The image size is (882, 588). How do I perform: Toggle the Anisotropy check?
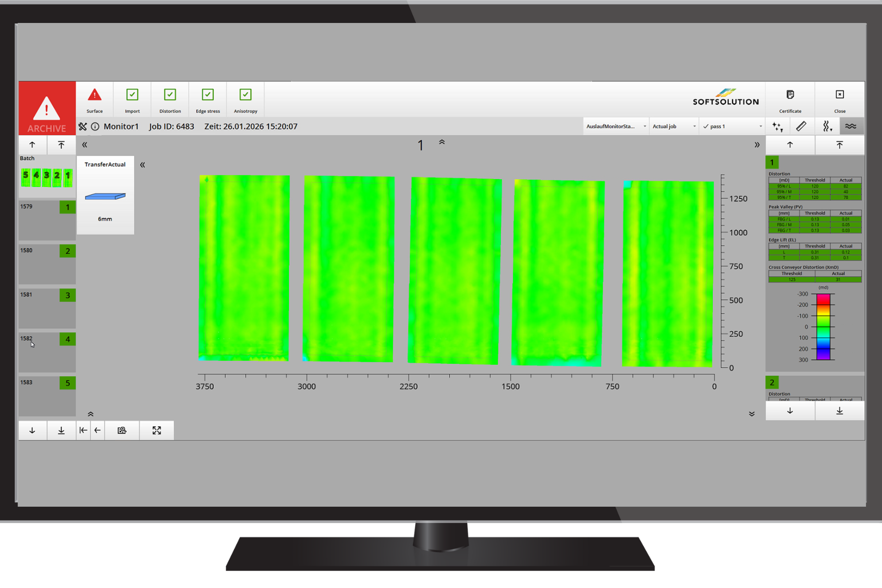click(x=245, y=95)
